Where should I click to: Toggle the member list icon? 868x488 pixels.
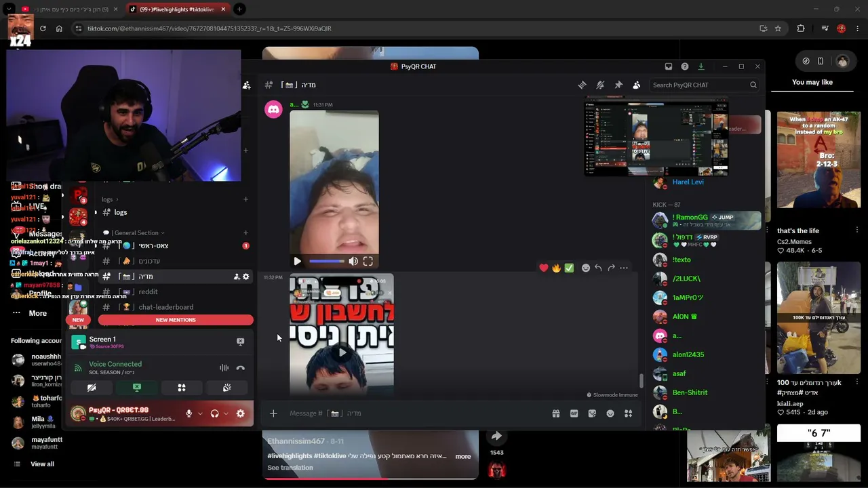click(636, 85)
